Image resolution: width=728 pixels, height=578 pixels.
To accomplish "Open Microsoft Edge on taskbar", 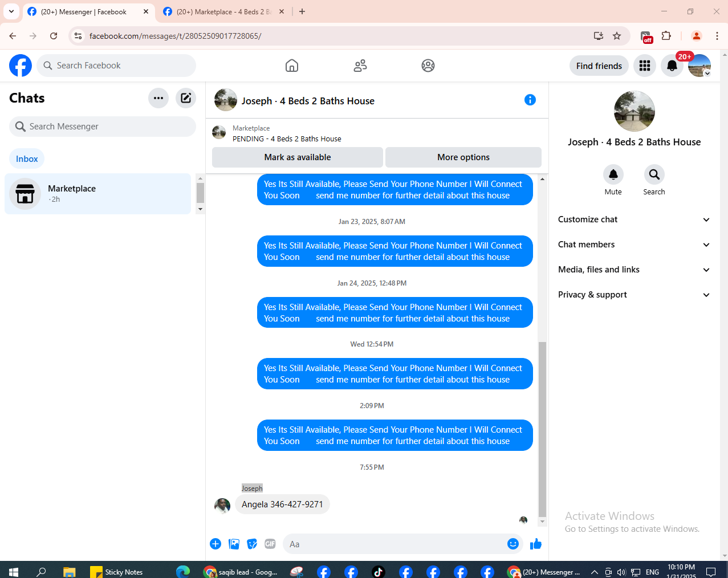I will coord(183,572).
